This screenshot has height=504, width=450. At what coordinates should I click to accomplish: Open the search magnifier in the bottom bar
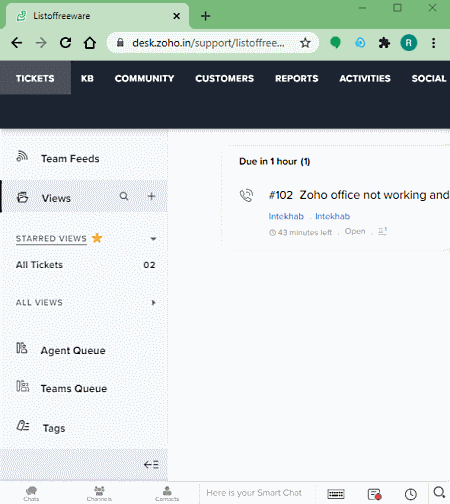[439, 492]
